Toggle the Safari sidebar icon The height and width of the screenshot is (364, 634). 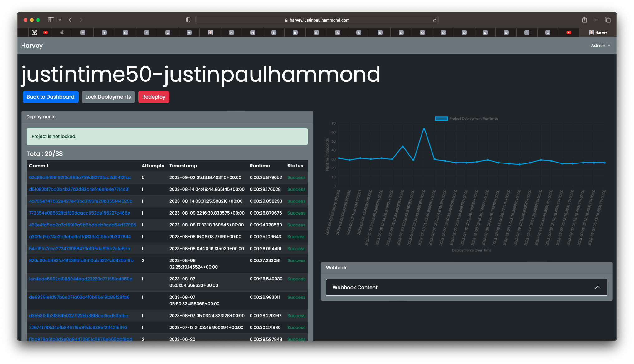pos(51,20)
